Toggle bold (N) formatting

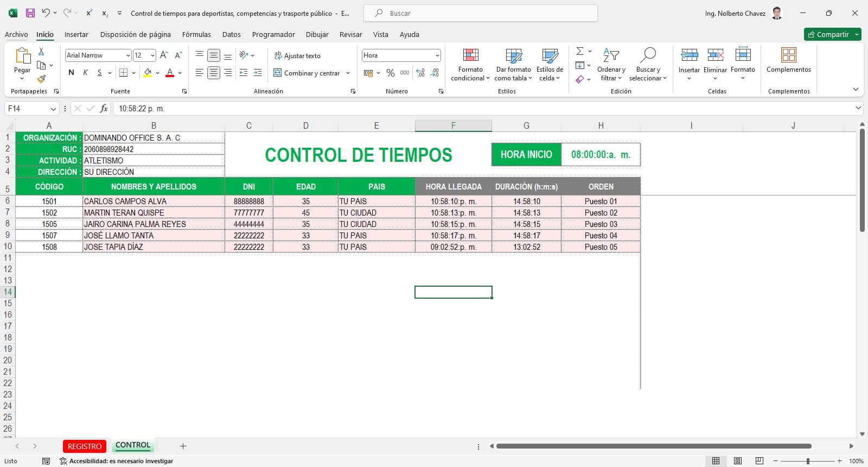(x=71, y=73)
